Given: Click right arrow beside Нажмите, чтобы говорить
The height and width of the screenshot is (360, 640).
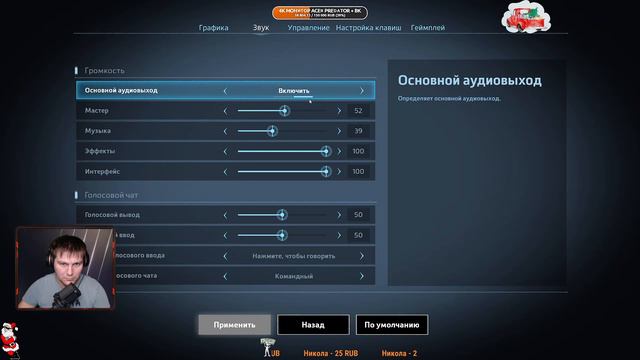Looking at the screenshot, I should 362,256.
